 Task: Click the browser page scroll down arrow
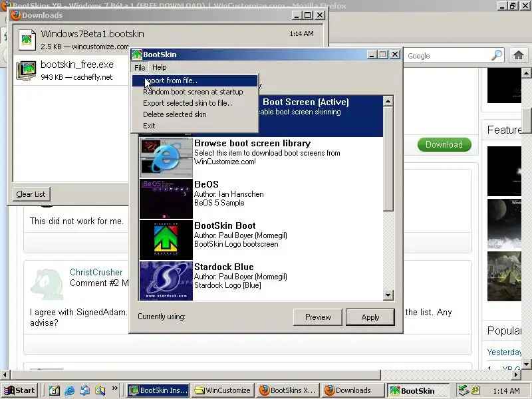click(526, 364)
